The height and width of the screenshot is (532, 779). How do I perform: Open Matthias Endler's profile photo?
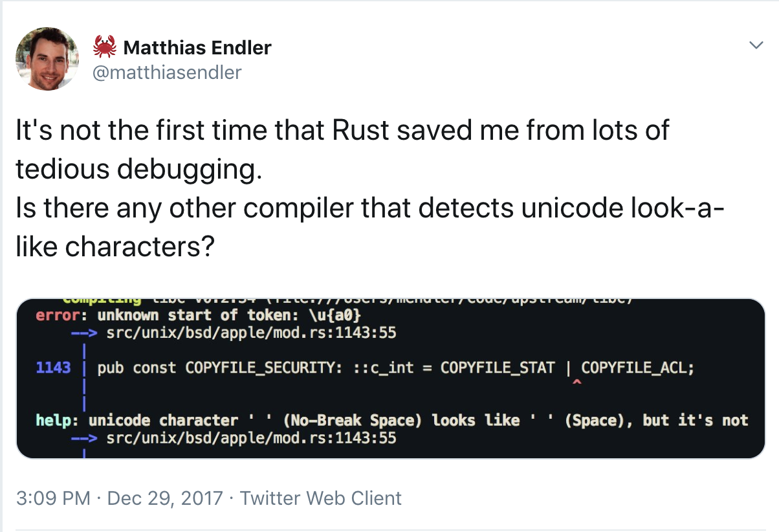[47, 59]
